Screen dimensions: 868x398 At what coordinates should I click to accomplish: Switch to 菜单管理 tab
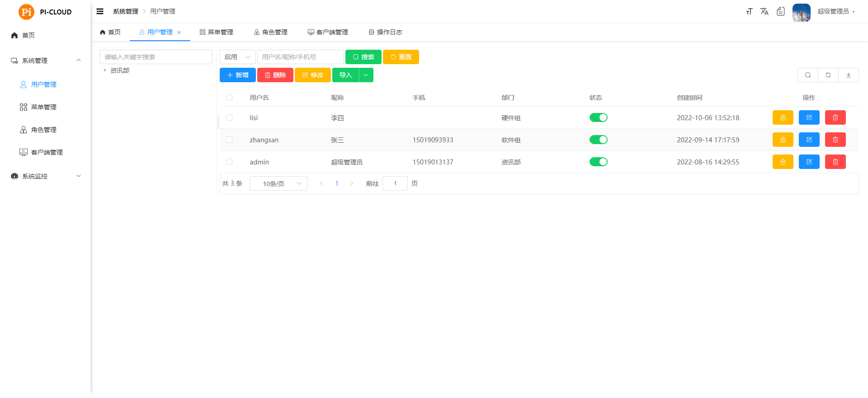click(x=217, y=32)
